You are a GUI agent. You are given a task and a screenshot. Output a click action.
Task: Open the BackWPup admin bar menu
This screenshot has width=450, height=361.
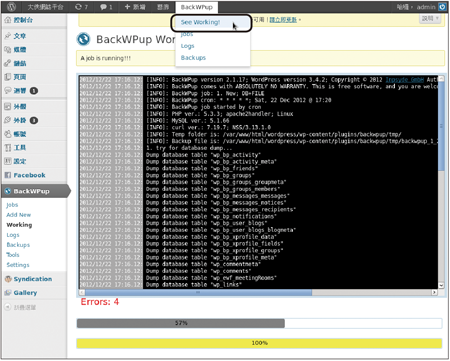pyautogui.click(x=197, y=7)
